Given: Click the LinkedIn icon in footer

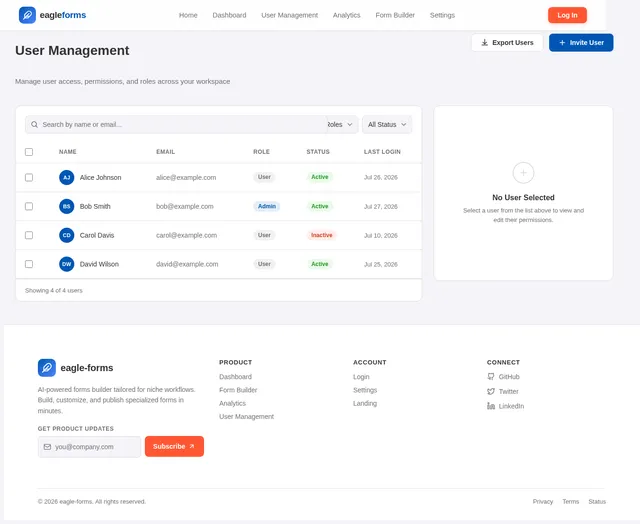Looking at the screenshot, I should pos(491,406).
